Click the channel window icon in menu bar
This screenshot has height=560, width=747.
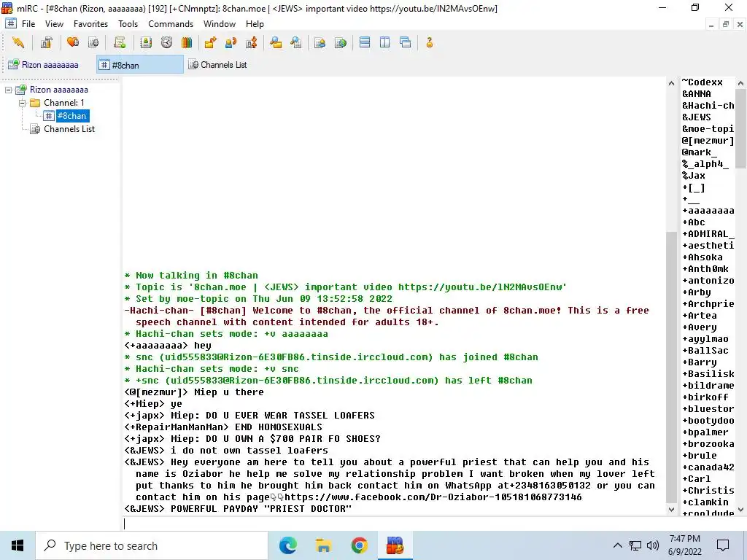(x=10, y=24)
